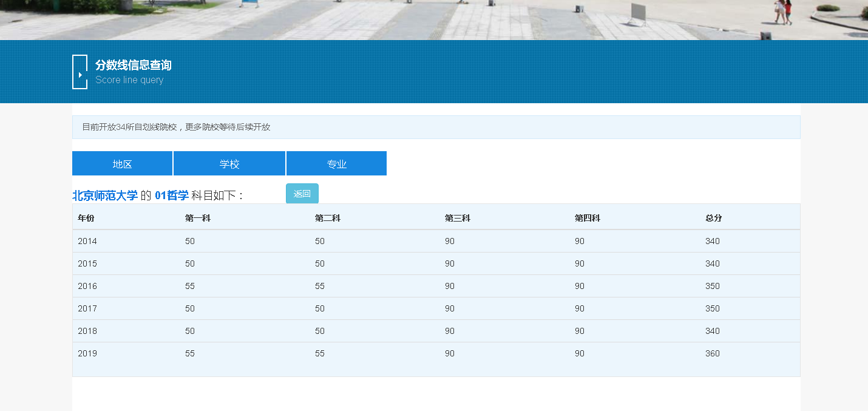The width and height of the screenshot is (868, 411).
Task: Click the 总分 column header
Action: (714, 218)
